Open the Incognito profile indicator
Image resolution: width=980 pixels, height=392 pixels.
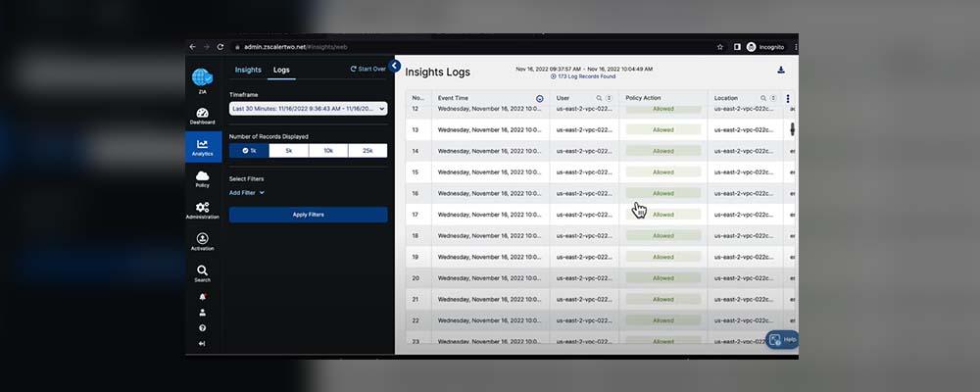pos(764,47)
